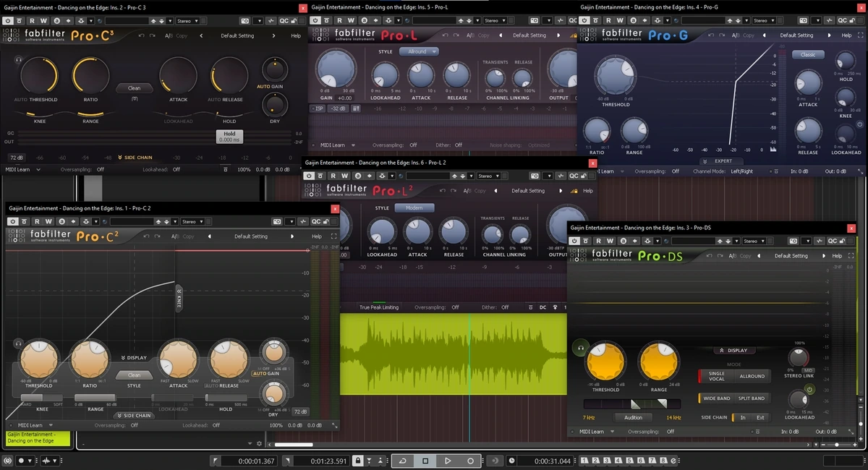Screen dimensions: 868x470
Task: Click the undo arrow in the Pro-C 3 header
Action: point(141,35)
